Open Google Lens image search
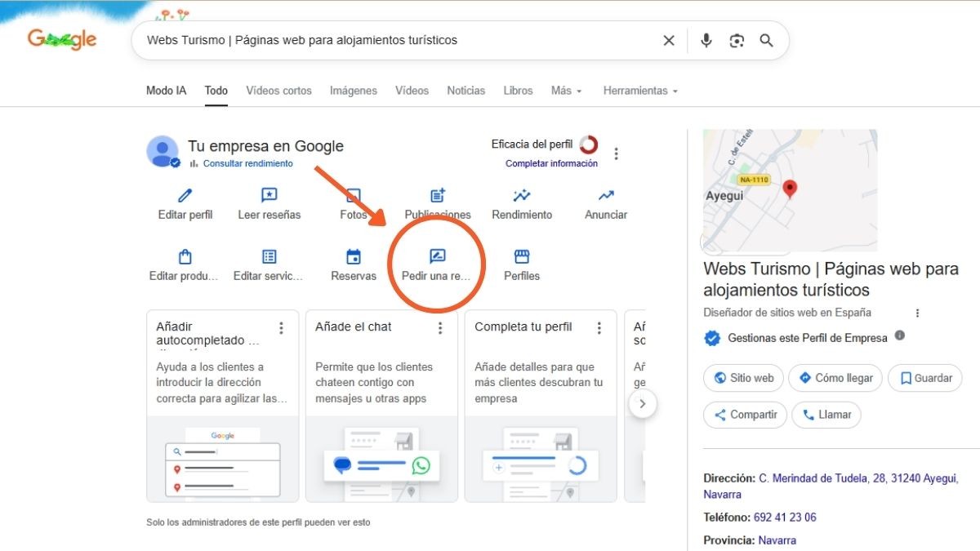This screenshot has height=551, width=980. [x=737, y=39]
